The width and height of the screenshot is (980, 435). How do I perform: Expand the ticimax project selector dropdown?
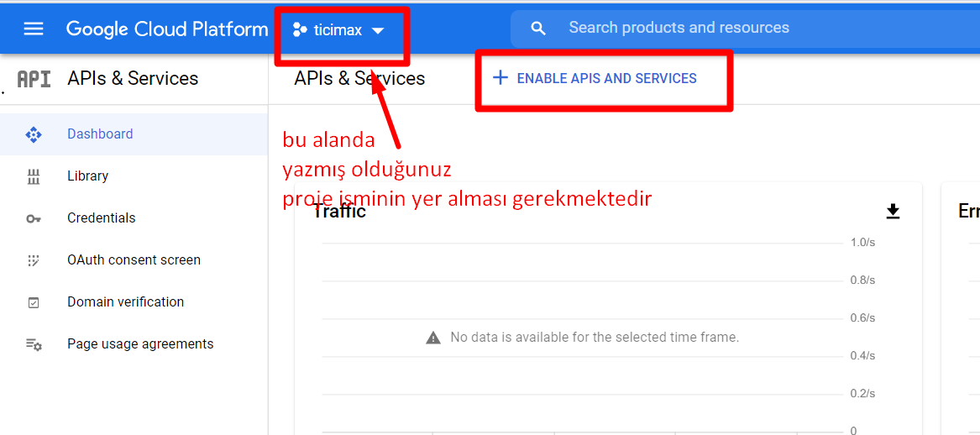point(338,29)
